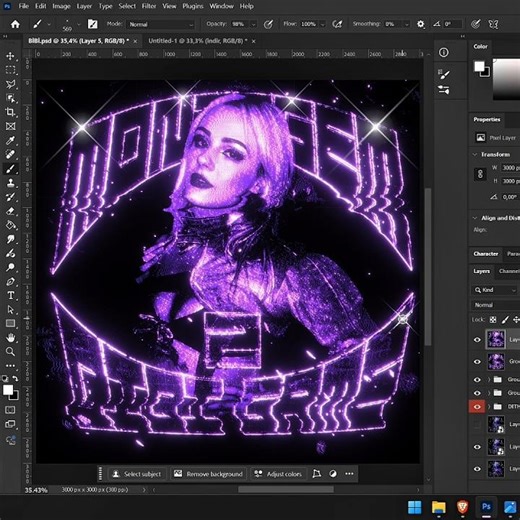Swap foreground and background colors
Viewport: 520px width, 520px height.
(x=15, y=379)
